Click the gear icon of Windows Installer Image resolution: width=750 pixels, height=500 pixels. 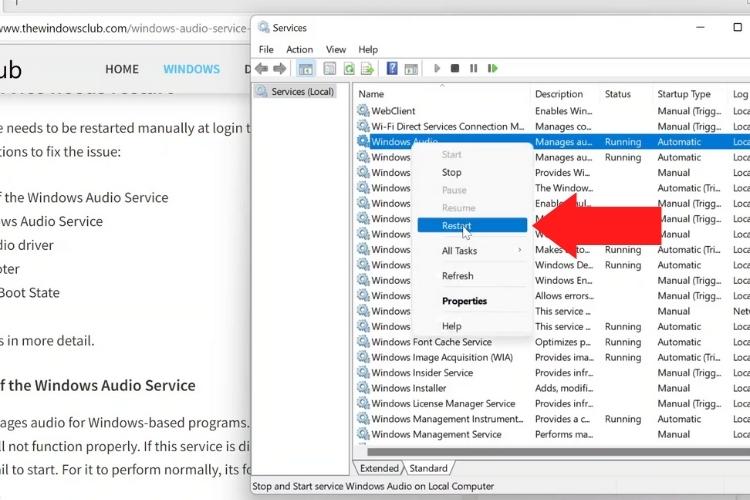(x=363, y=388)
